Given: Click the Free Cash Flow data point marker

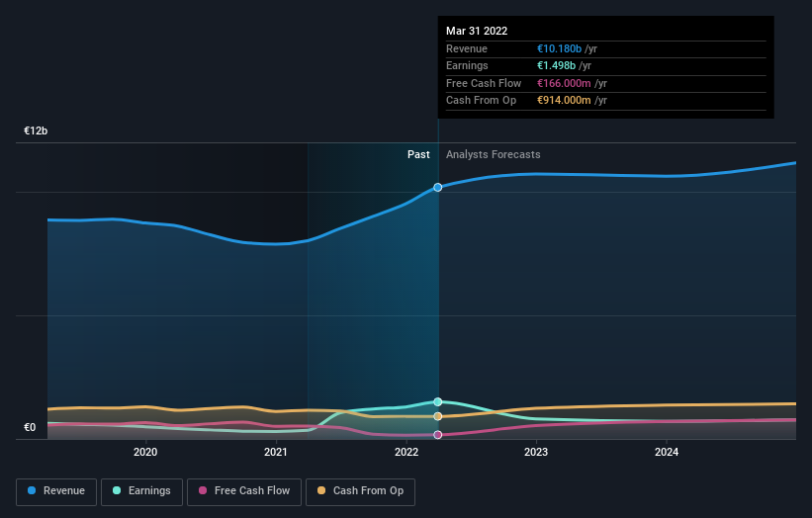Looking at the screenshot, I should (438, 435).
